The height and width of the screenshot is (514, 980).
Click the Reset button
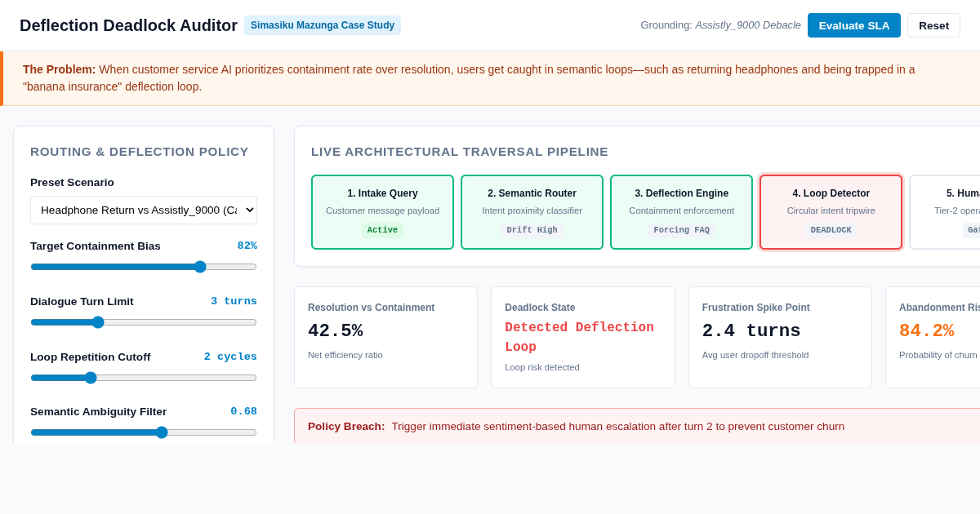pyautogui.click(x=933, y=25)
